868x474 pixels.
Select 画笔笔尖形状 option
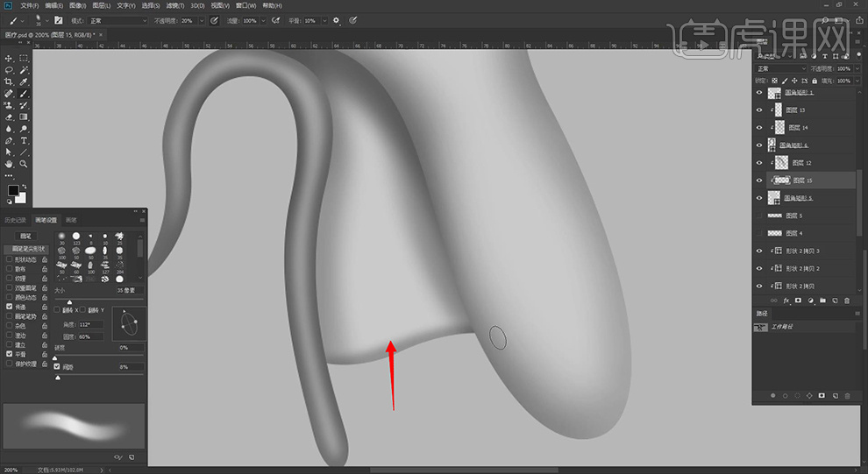26,249
